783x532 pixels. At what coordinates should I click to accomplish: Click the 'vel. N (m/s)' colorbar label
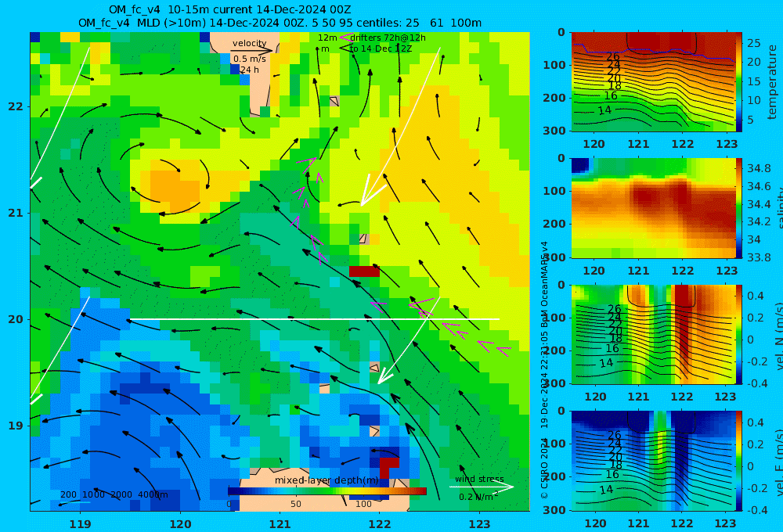pyautogui.click(x=779, y=336)
